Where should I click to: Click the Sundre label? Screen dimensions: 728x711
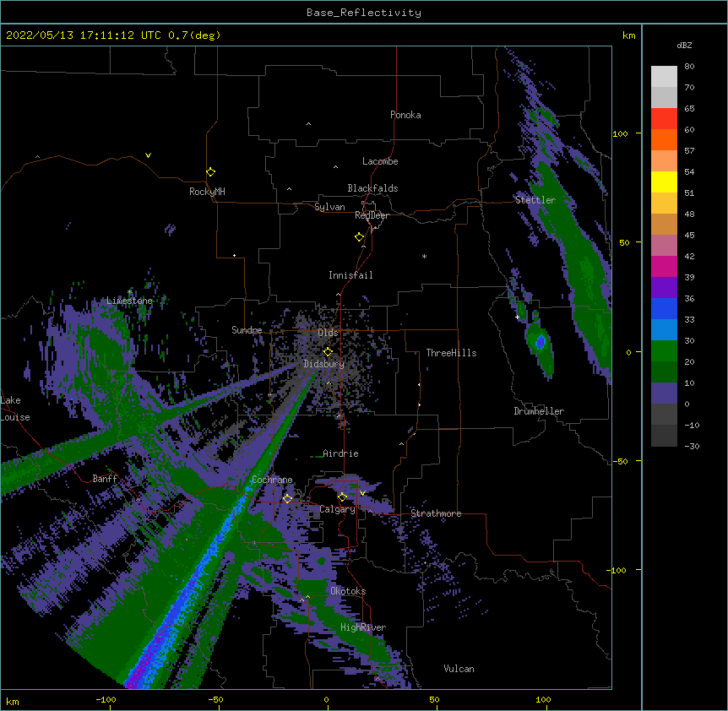click(x=247, y=330)
